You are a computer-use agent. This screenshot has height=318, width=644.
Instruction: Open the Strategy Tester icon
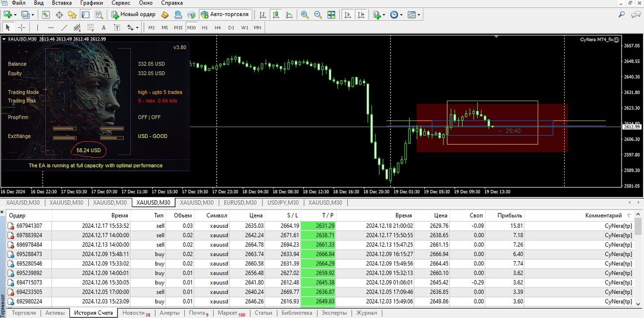click(x=99, y=14)
